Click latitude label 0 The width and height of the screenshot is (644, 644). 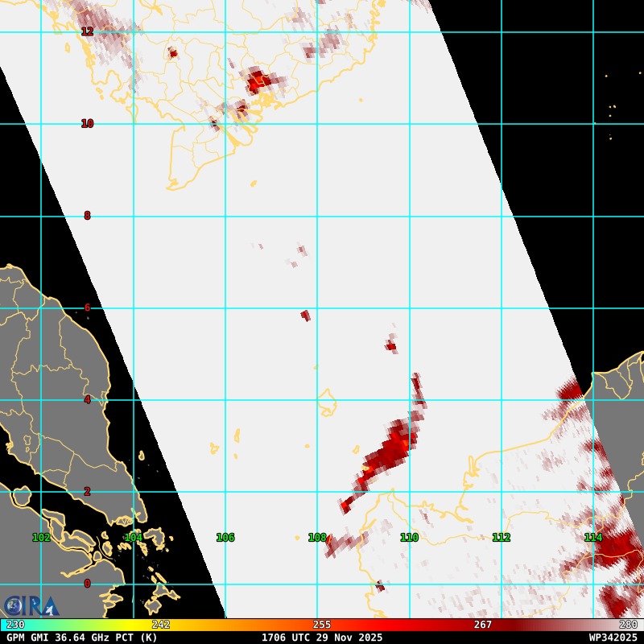point(87,584)
